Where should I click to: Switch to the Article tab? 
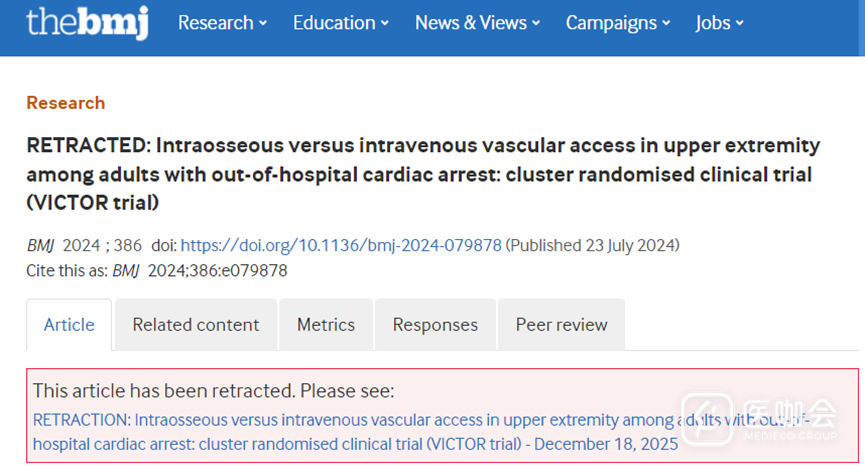pos(69,324)
